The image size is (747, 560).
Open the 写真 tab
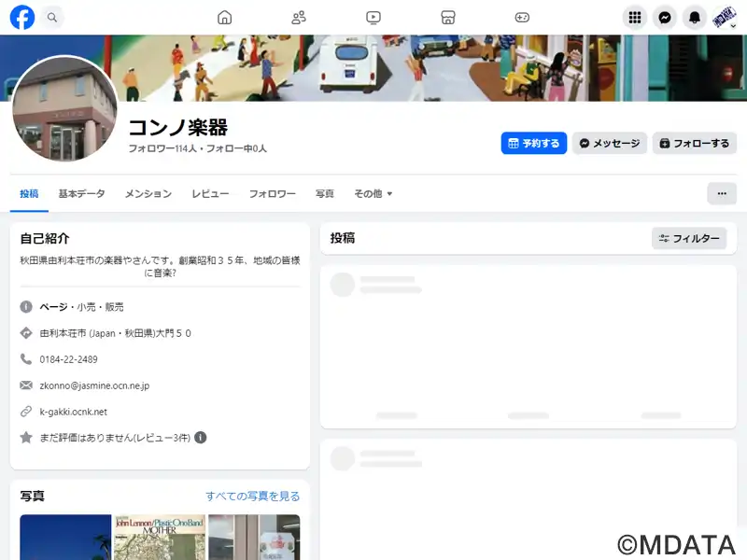tap(324, 194)
